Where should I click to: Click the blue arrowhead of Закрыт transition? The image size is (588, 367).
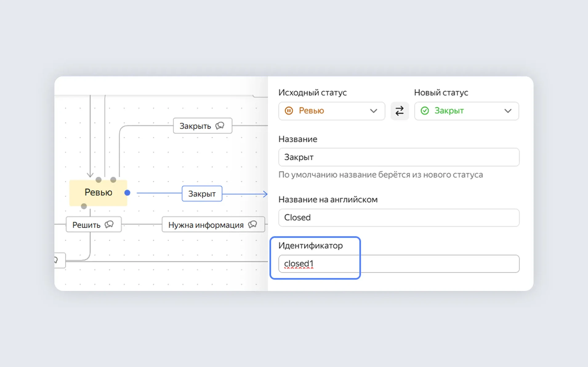coord(265,194)
